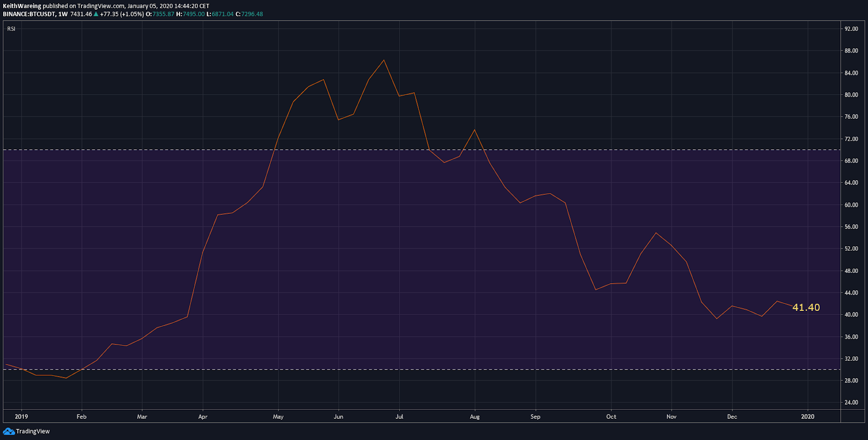
Task: Click the 56.00 price axis label
Action: point(851,227)
